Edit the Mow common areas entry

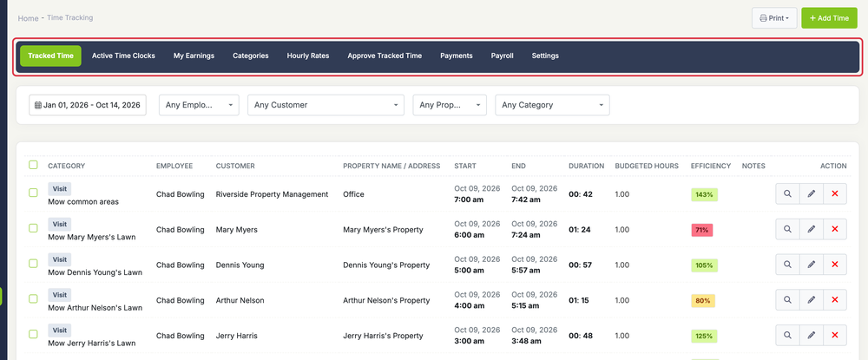811,194
